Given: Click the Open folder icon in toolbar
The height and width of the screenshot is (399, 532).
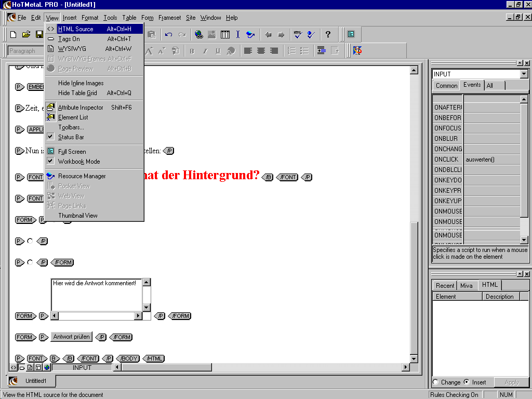Looking at the screenshot, I should point(26,35).
